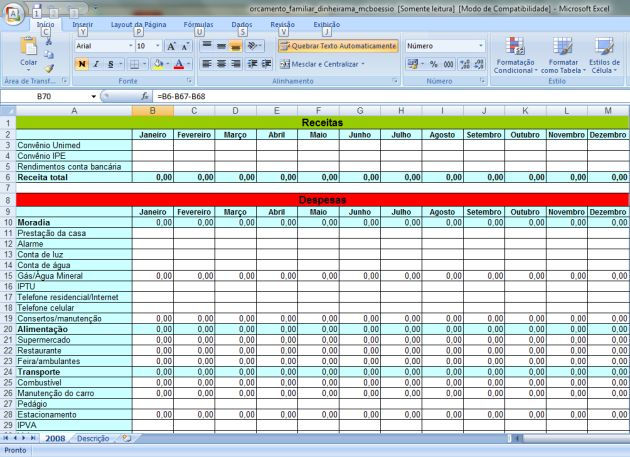Click the borders icon

135,64
